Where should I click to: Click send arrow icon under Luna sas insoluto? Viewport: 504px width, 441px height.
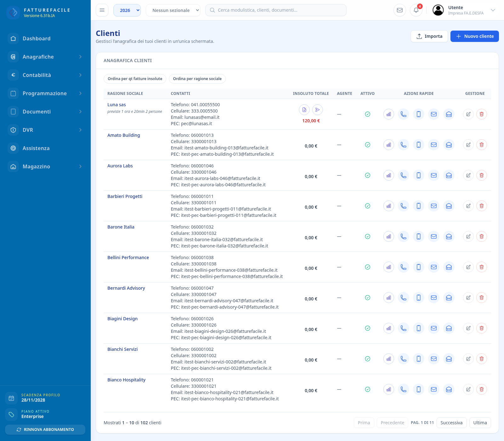(x=318, y=110)
